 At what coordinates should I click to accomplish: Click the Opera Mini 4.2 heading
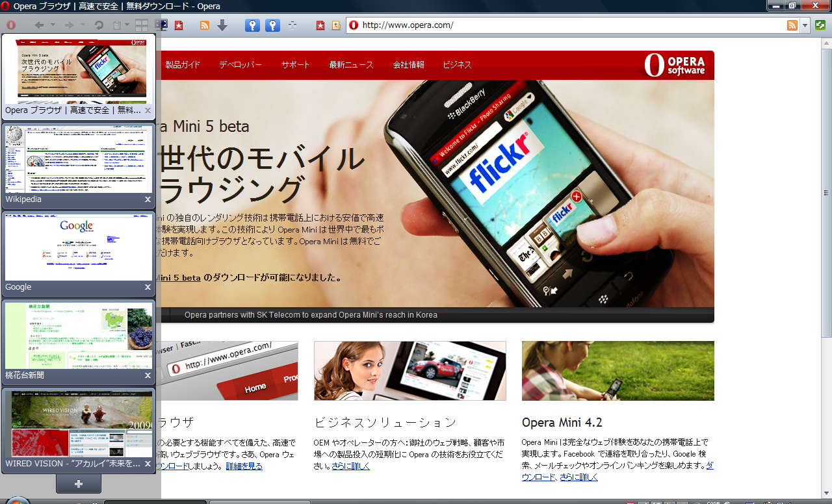[562, 423]
